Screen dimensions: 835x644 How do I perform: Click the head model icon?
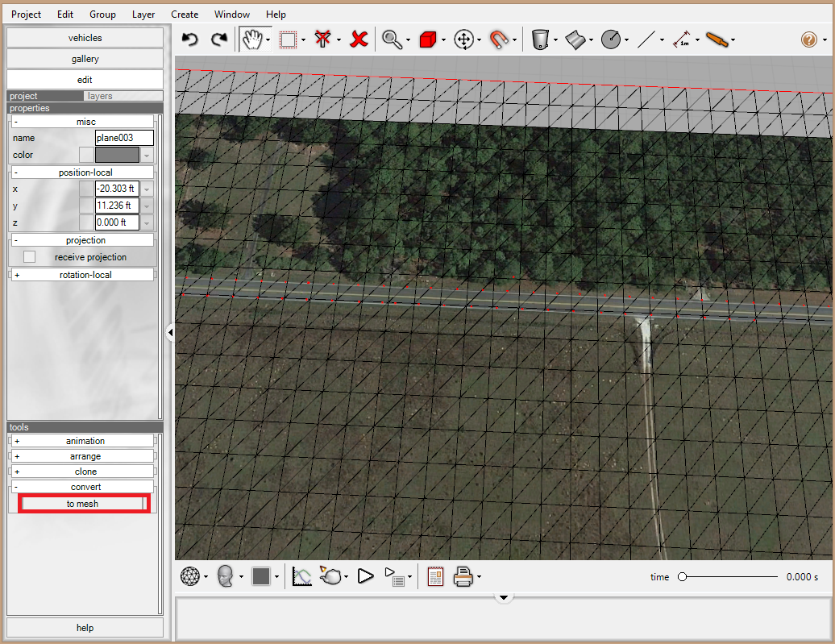pos(226,576)
